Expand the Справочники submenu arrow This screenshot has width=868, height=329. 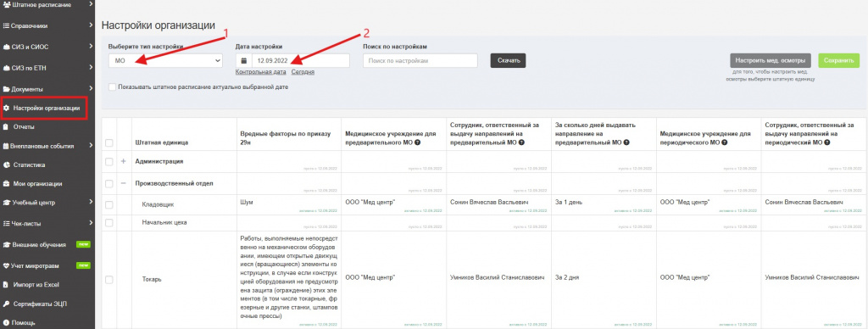point(90,25)
